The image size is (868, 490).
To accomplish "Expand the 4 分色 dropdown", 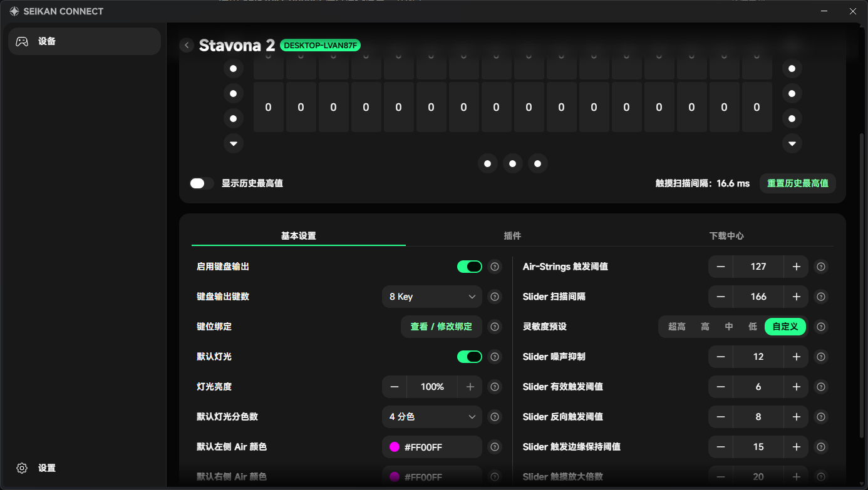I will click(x=432, y=417).
